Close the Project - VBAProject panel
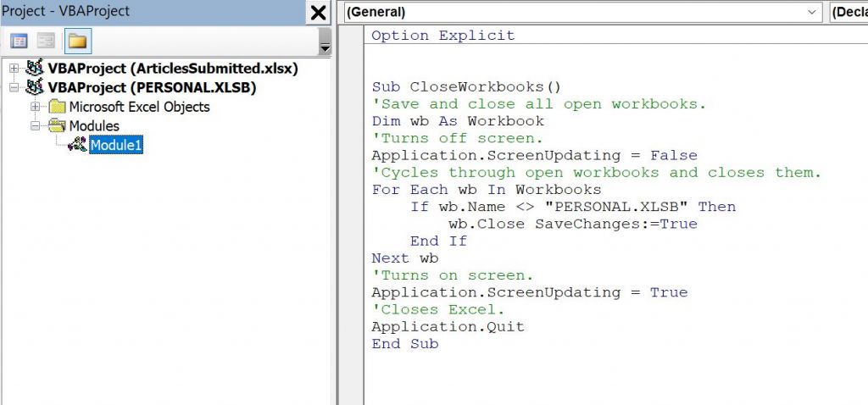868x405 pixels. click(x=318, y=13)
